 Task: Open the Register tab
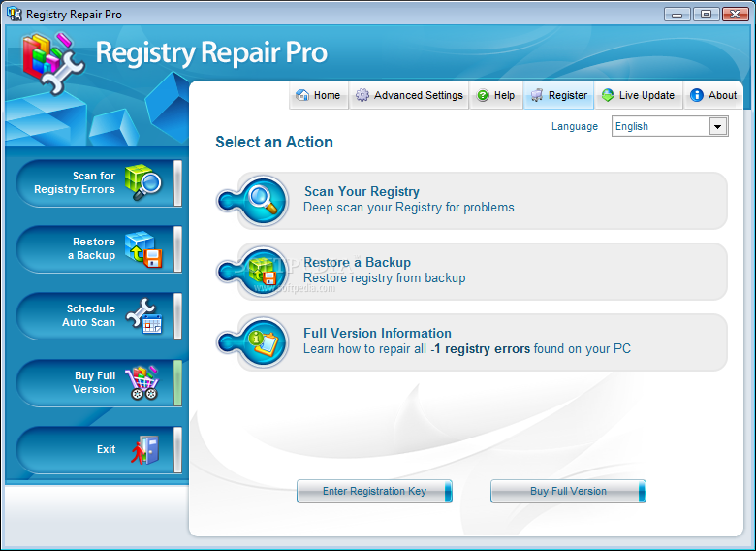point(558,95)
